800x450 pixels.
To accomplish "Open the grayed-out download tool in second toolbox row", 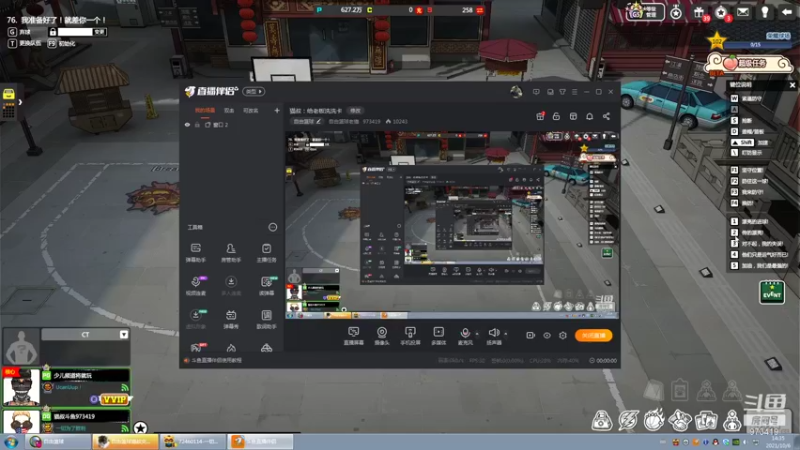I will [x=231, y=286].
